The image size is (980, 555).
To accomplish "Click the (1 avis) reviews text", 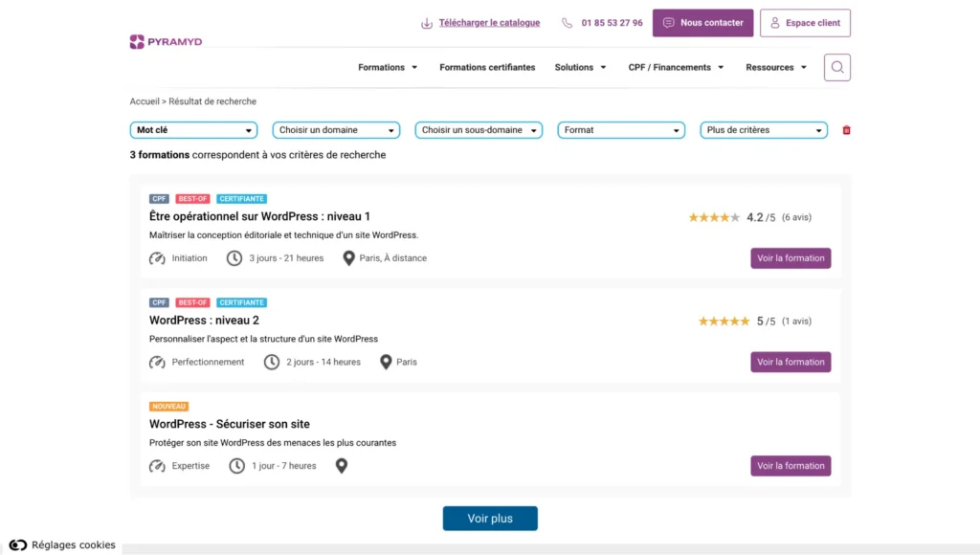I will click(797, 322).
